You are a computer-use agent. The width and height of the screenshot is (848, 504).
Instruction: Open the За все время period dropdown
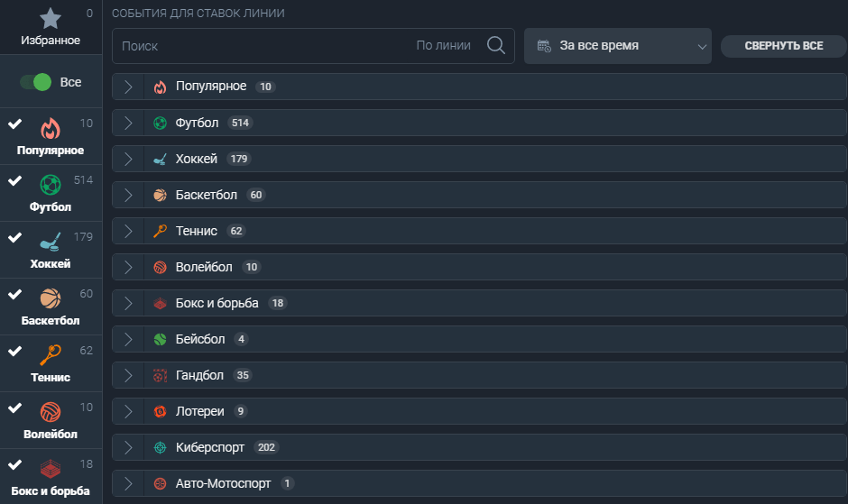(x=618, y=46)
